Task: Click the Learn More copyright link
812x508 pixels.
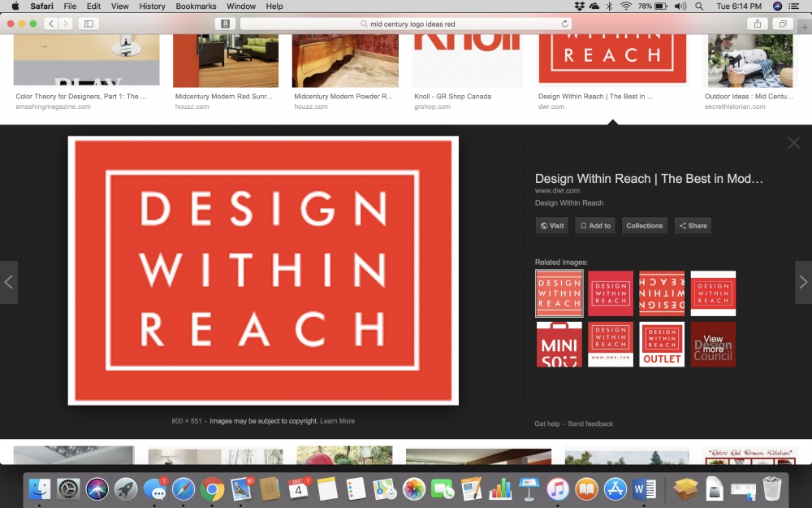Action: click(337, 421)
